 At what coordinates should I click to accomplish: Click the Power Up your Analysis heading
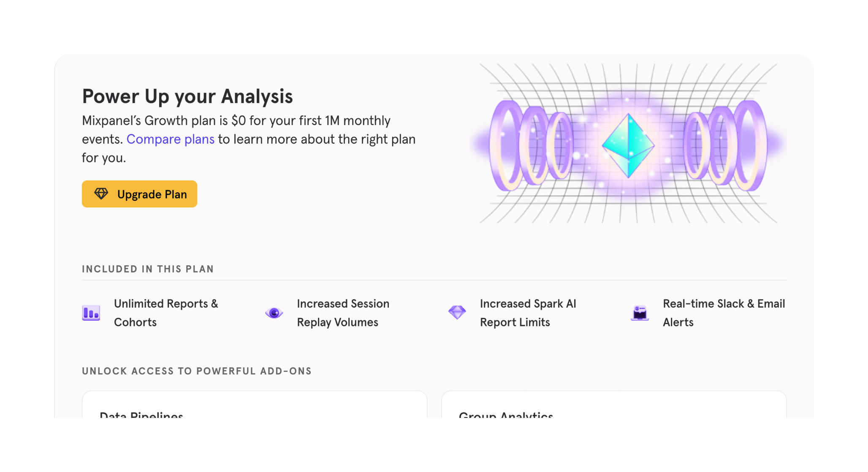[187, 96]
